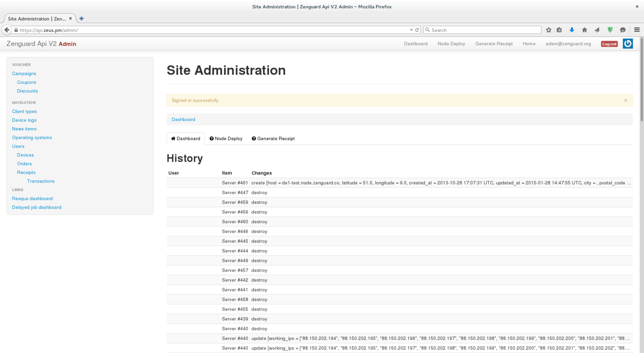Open a new tab with plus icon
The image size is (644, 353).
point(81,18)
